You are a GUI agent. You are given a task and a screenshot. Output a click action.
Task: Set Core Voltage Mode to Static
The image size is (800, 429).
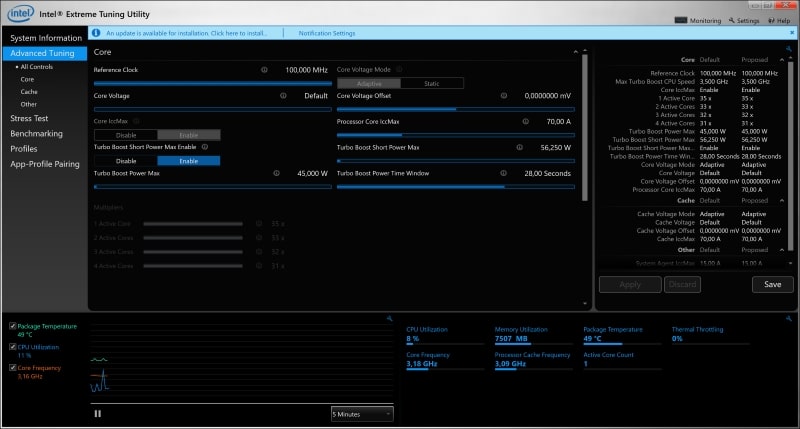click(432, 83)
